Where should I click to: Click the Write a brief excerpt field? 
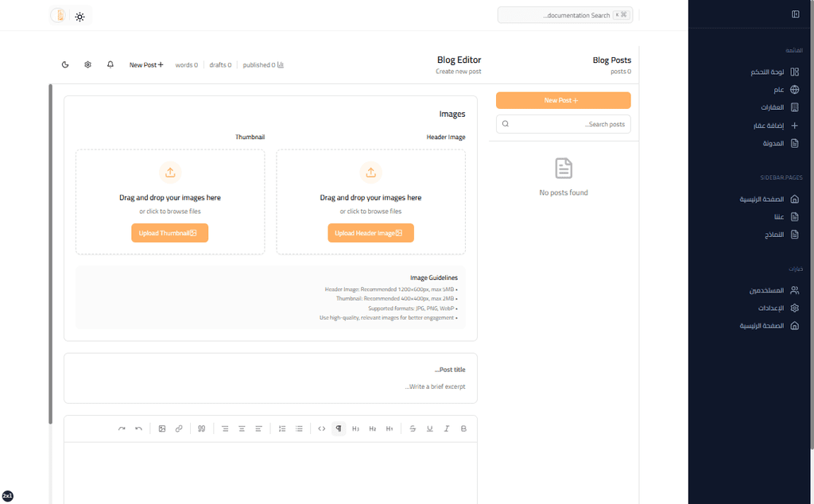(x=270, y=386)
